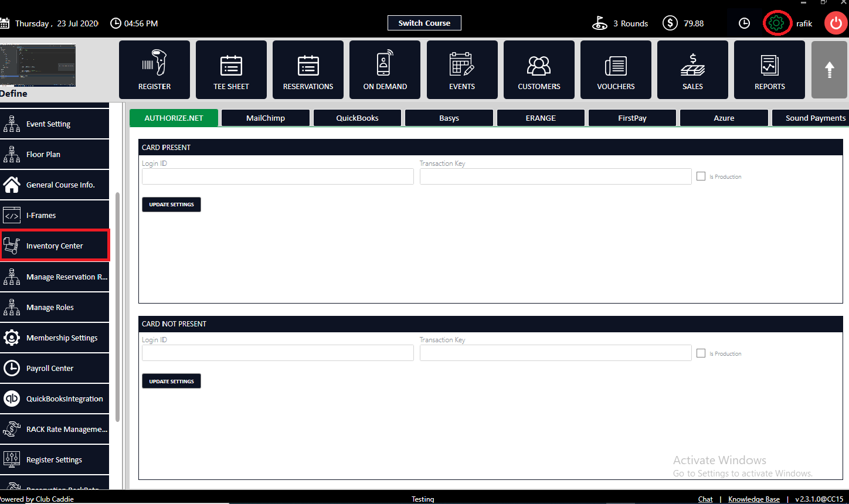Open Manage Reservation R... sidebar item

click(55, 277)
